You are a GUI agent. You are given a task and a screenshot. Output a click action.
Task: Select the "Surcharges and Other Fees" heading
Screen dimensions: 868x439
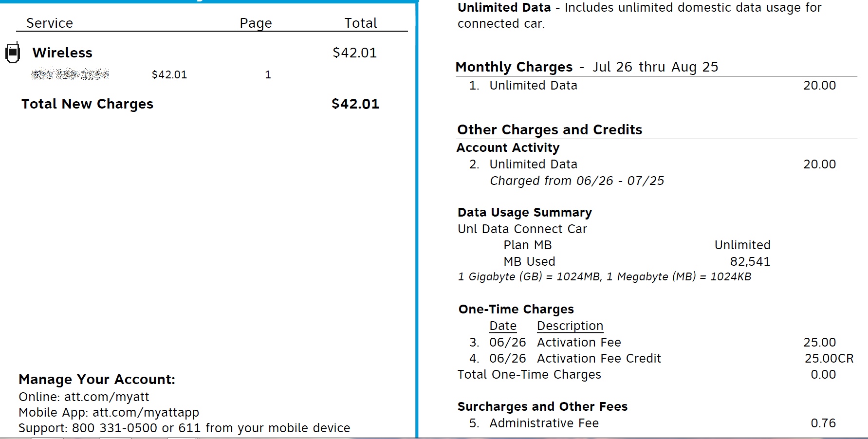[x=543, y=407]
